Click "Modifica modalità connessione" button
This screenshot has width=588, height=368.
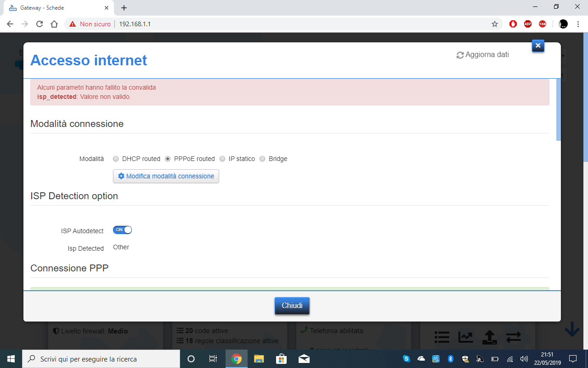pyautogui.click(x=166, y=176)
